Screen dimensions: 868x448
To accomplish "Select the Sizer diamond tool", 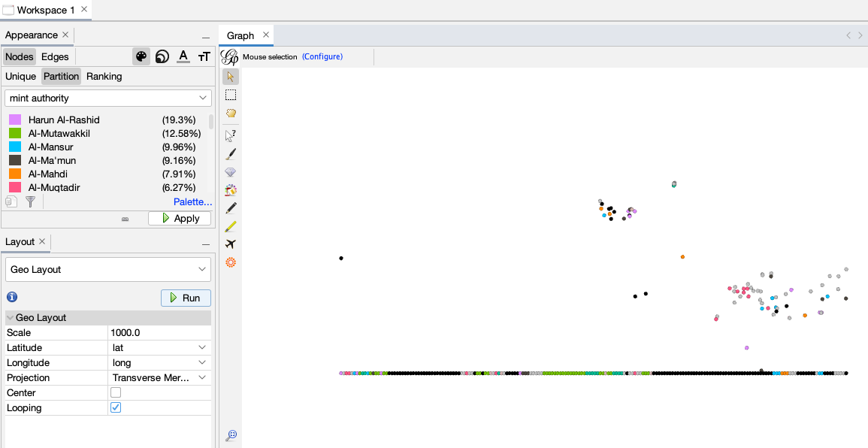I will (x=231, y=172).
